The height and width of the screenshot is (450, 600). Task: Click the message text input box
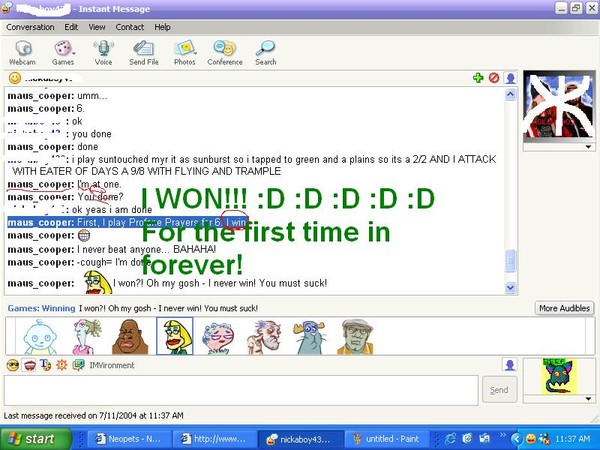click(x=240, y=390)
